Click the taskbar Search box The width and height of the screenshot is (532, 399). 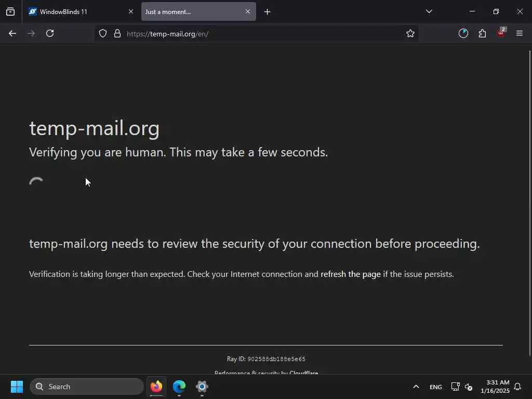click(87, 387)
